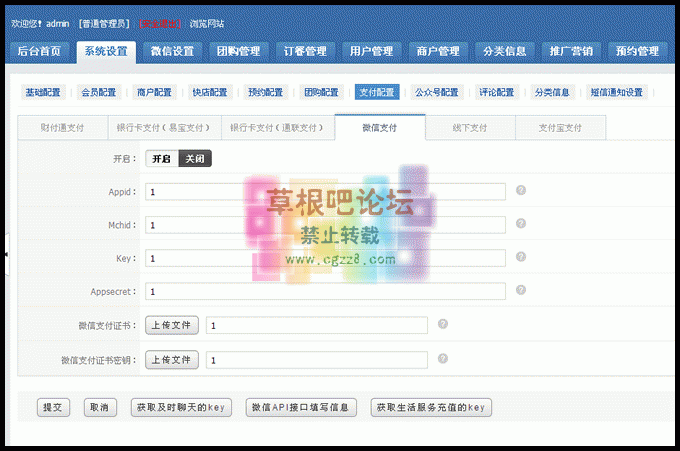This screenshot has height=451, width=680.
Task: Open the 微信设置 main tab
Action: coord(172,52)
